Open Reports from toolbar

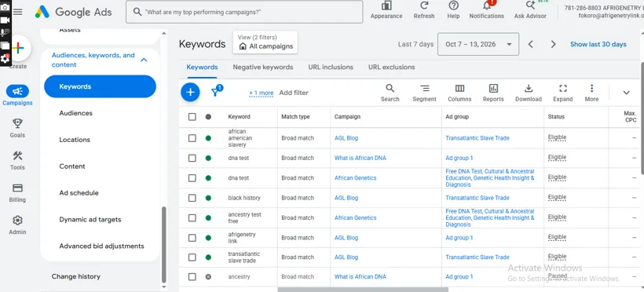click(x=493, y=93)
